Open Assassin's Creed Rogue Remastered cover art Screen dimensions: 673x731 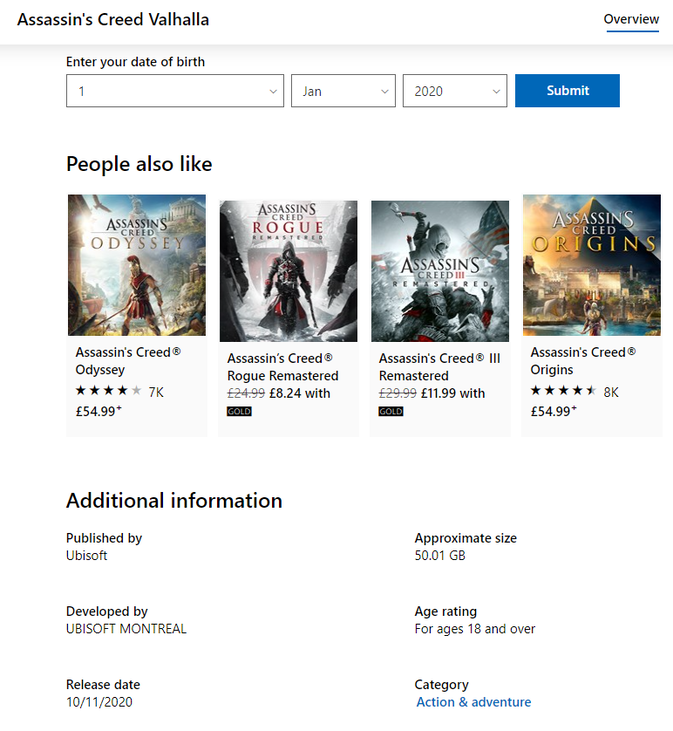click(288, 271)
